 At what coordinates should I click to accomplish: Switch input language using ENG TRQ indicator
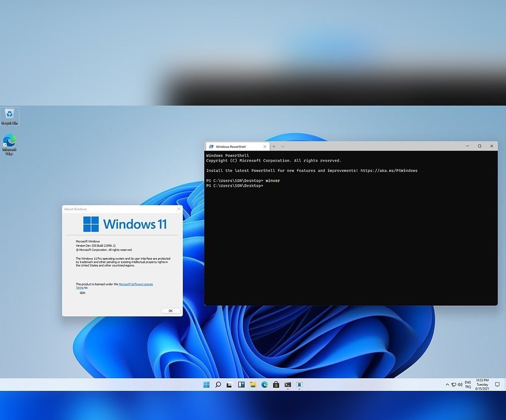[468, 384]
